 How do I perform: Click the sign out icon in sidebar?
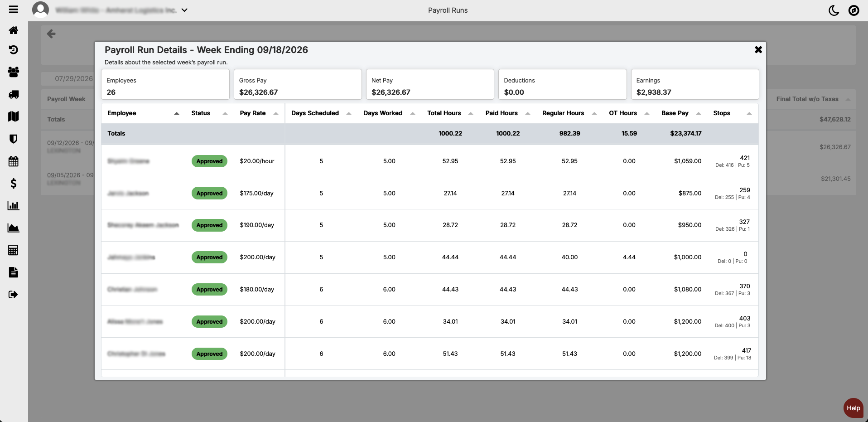pyautogui.click(x=14, y=295)
